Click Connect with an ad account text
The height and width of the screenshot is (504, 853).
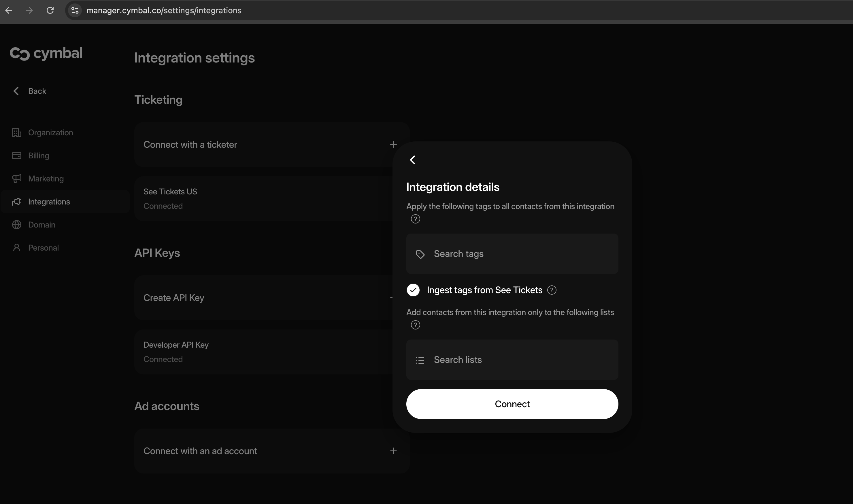(x=200, y=451)
